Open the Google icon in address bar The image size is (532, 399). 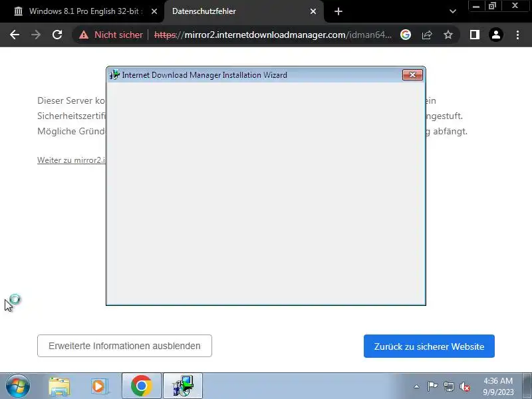click(x=406, y=35)
